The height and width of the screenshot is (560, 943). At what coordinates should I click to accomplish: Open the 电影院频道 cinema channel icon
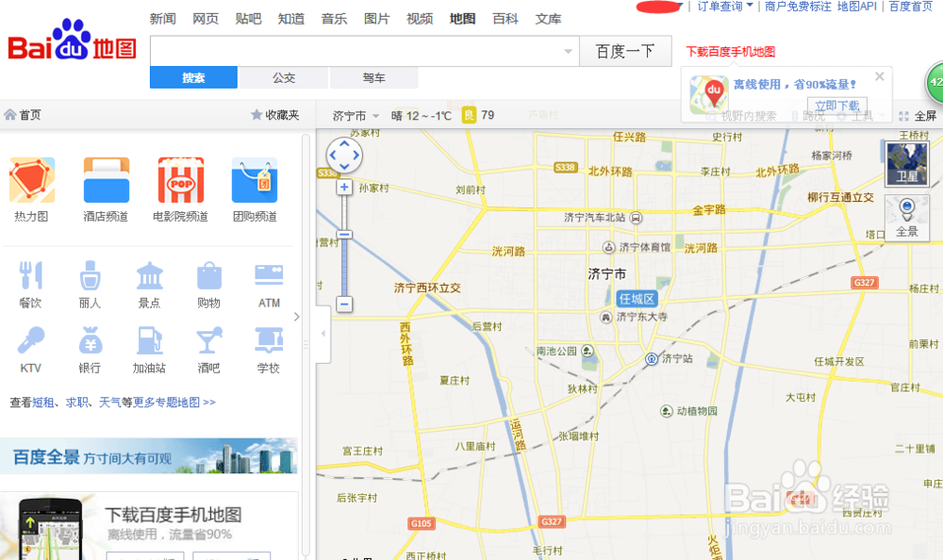pyautogui.click(x=181, y=180)
